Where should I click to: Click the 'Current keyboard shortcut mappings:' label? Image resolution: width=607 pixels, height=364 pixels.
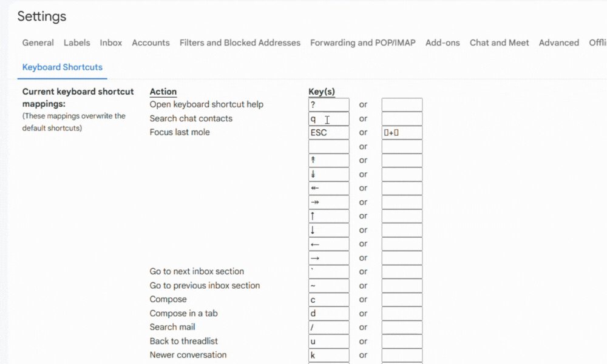(78, 98)
